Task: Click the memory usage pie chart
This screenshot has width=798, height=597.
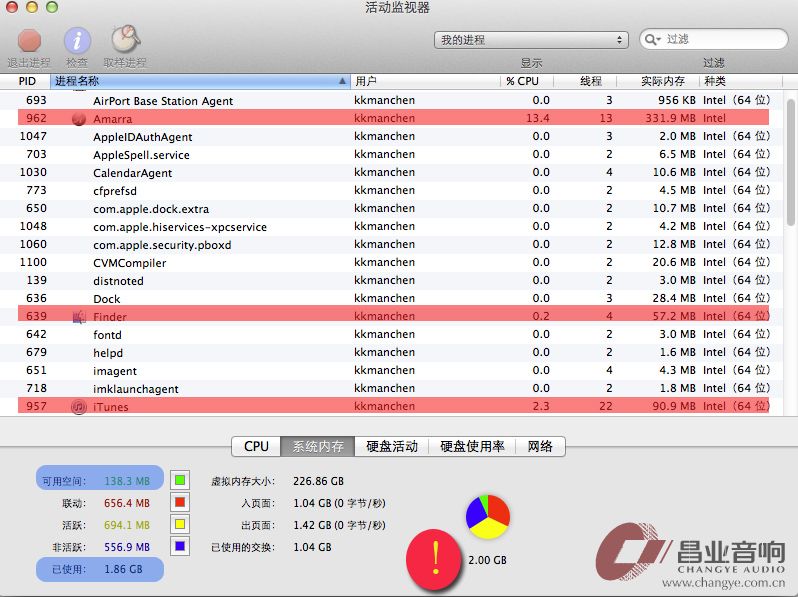Action: point(488,517)
